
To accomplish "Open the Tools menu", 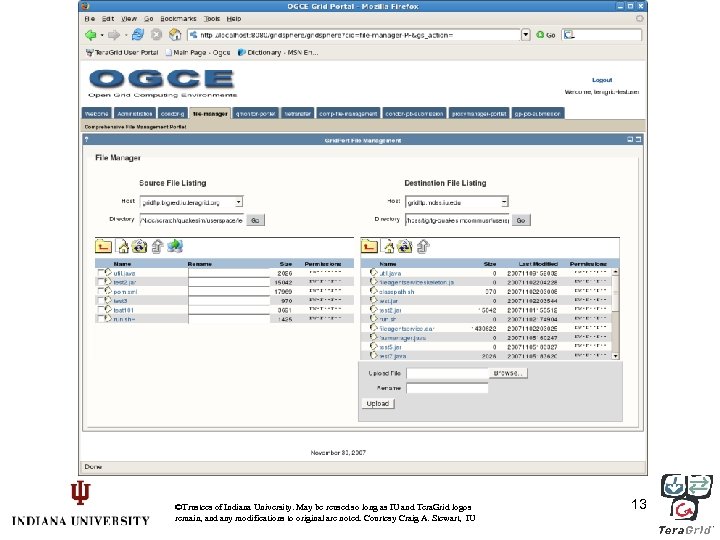I will click(x=212, y=19).
